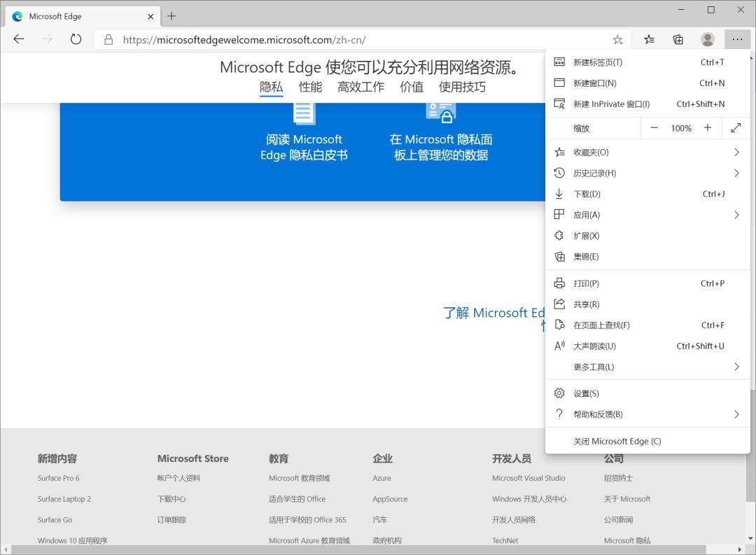Click the document icon above 隐私白皮书

(x=304, y=113)
